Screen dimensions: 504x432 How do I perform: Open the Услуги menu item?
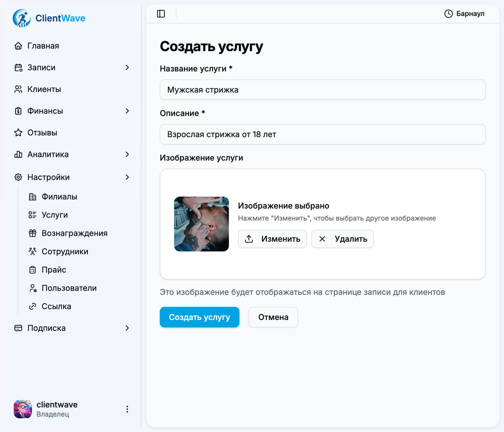(x=55, y=215)
